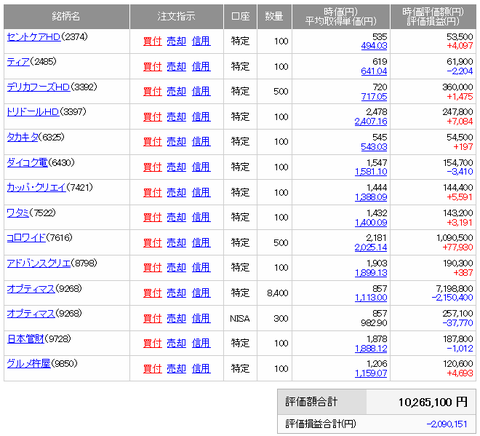Viewport: 480px width, 436px height.
Task: Open average cost 1,113.00 link
Action: (x=371, y=298)
